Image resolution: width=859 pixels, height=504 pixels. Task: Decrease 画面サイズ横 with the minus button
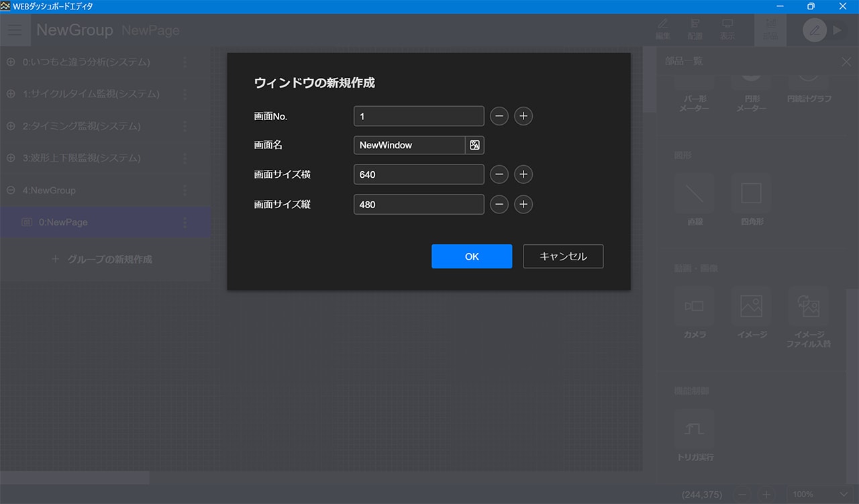(x=499, y=174)
